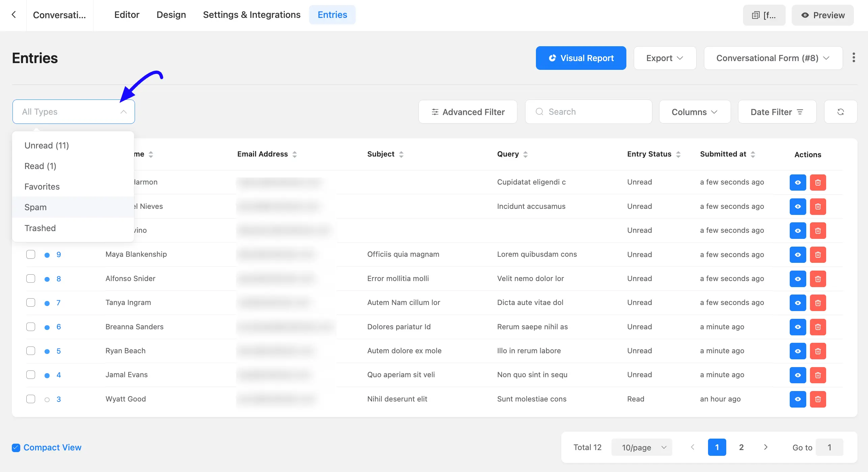
Task: Open the Date Filter
Action: pyautogui.click(x=777, y=112)
